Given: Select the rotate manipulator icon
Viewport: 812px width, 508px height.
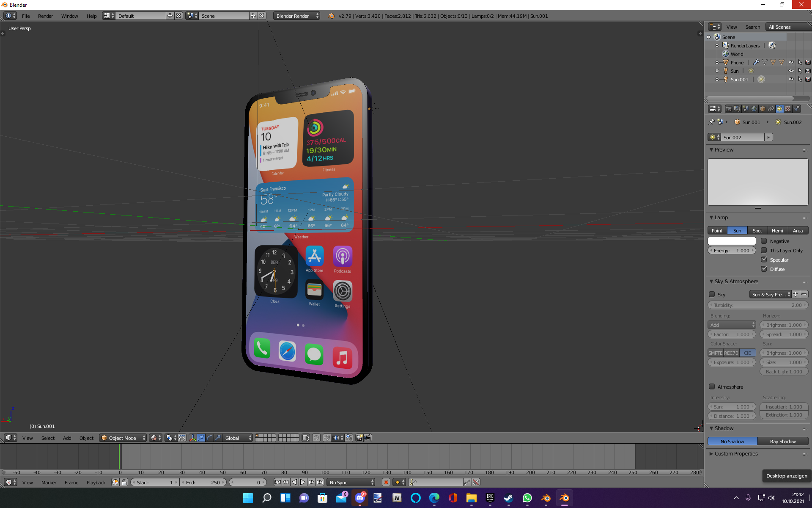Looking at the screenshot, I should pyautogui.click(x=209, y=438).
